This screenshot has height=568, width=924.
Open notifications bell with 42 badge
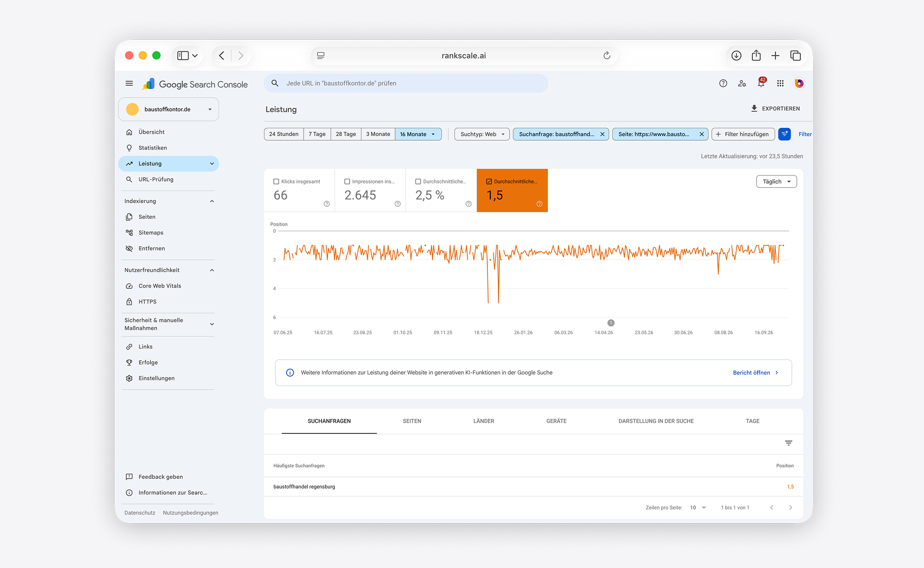(x=761, y=83)
